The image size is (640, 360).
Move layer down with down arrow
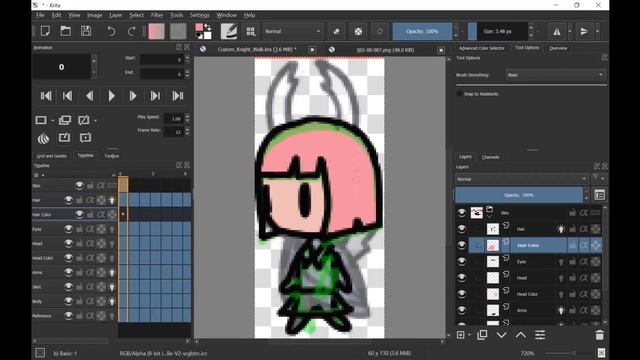[x=501, y=335]
